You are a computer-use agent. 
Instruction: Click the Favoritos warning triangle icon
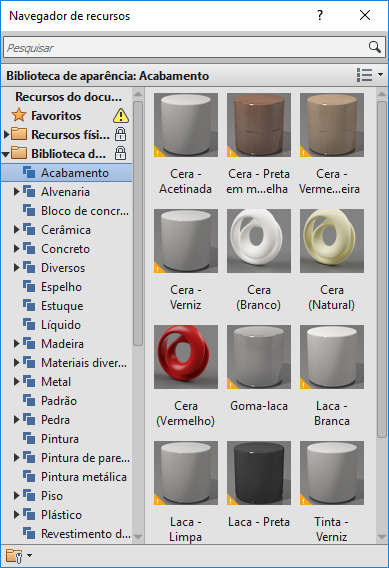pyautogui.click(x=121, y=116)
